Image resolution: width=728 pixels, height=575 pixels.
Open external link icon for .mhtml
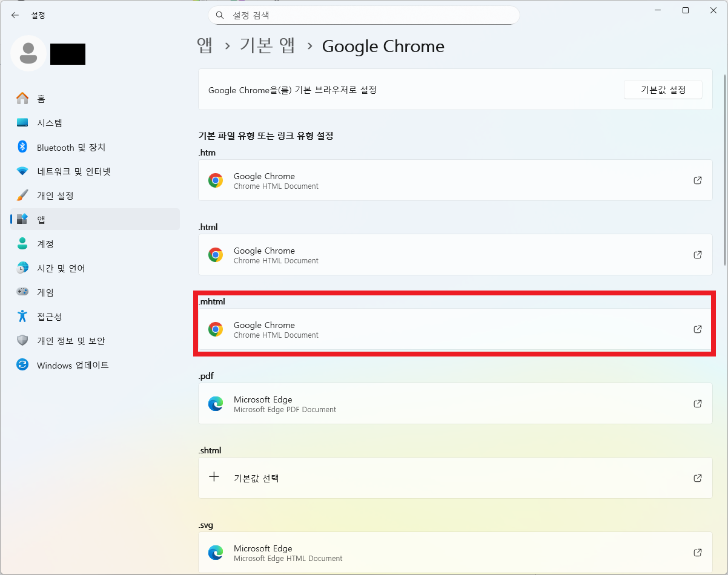[x=698, y=329]
